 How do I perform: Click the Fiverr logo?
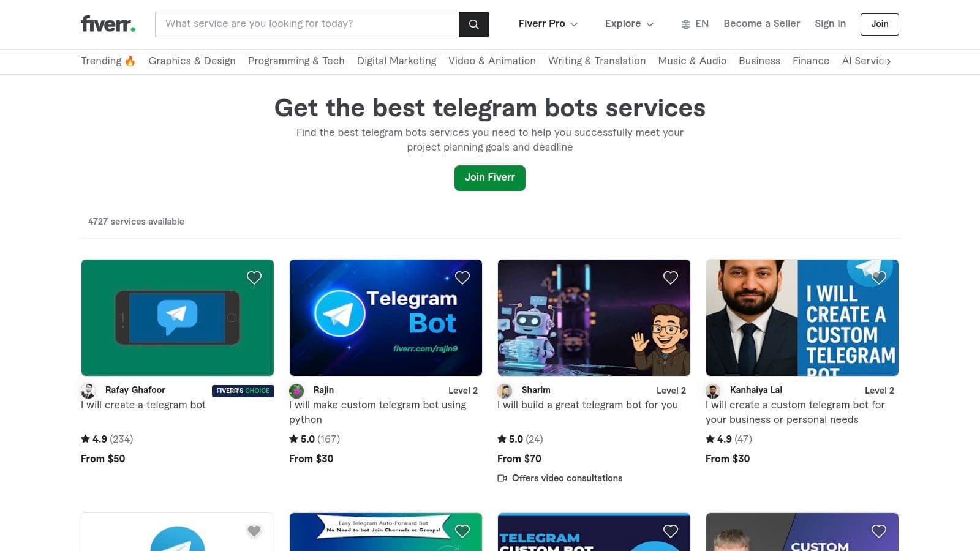[108, 24]
